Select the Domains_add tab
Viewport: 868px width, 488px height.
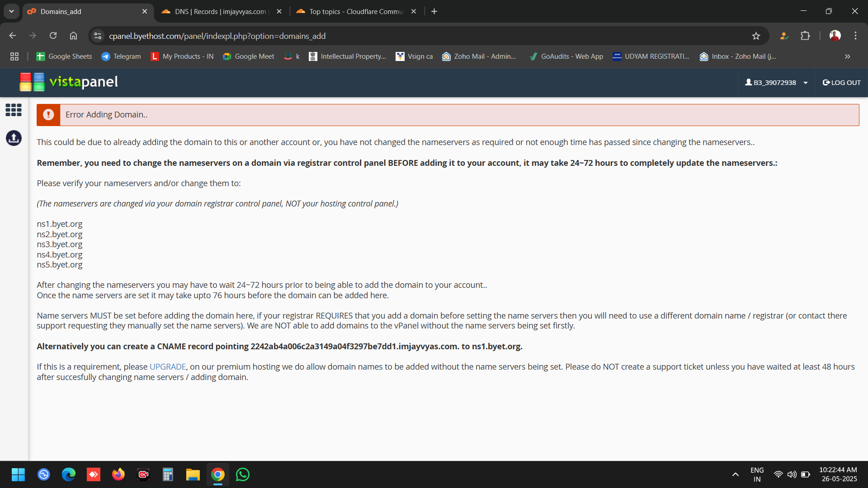pos(87,11)
